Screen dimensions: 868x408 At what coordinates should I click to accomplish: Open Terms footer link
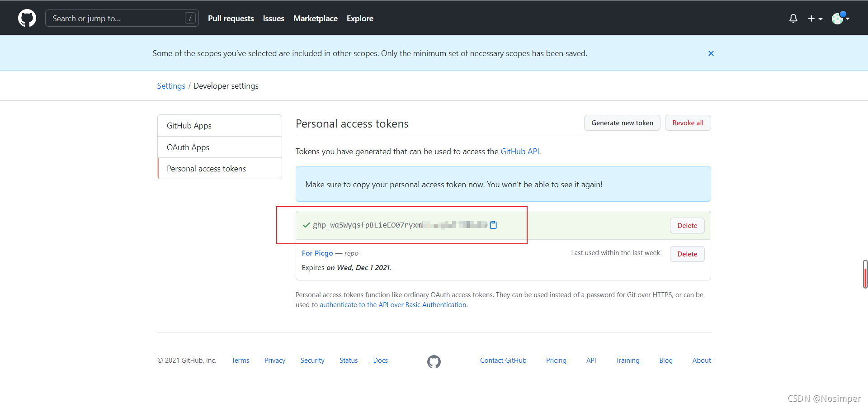241,361
